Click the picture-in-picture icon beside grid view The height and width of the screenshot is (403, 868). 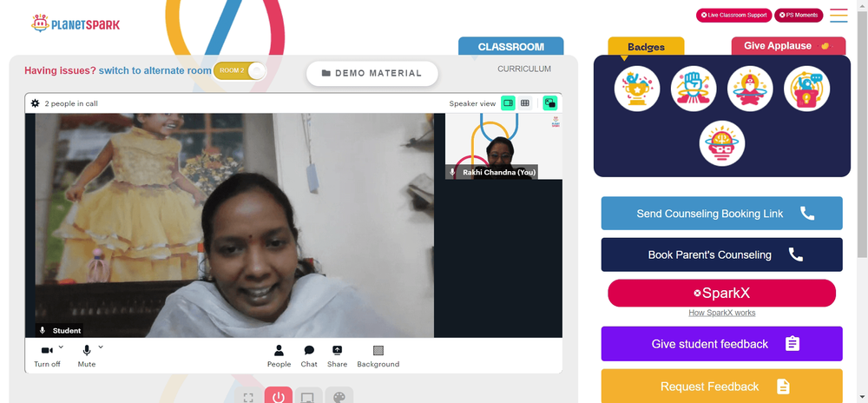tap(549, 103)
